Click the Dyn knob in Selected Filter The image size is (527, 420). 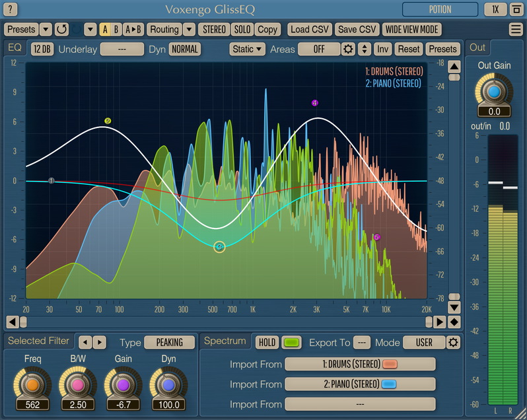coord(168,385)
